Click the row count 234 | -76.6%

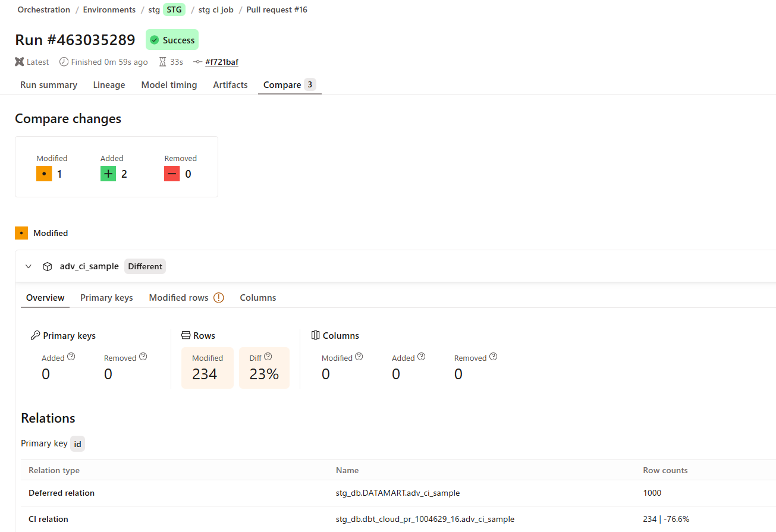[x=666, y=519]
